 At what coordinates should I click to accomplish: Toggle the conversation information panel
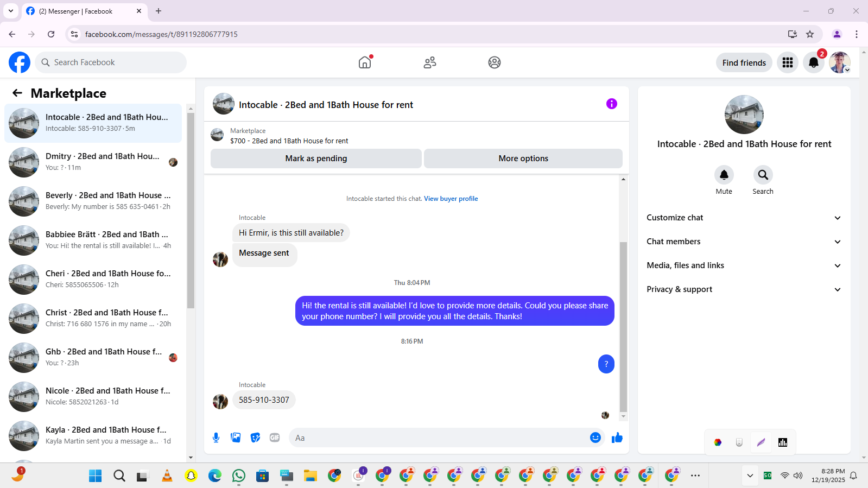point(612,104)
